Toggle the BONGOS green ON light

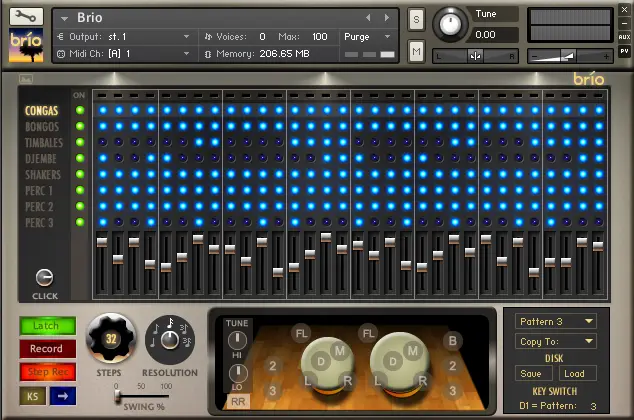(x=80, y=126)
